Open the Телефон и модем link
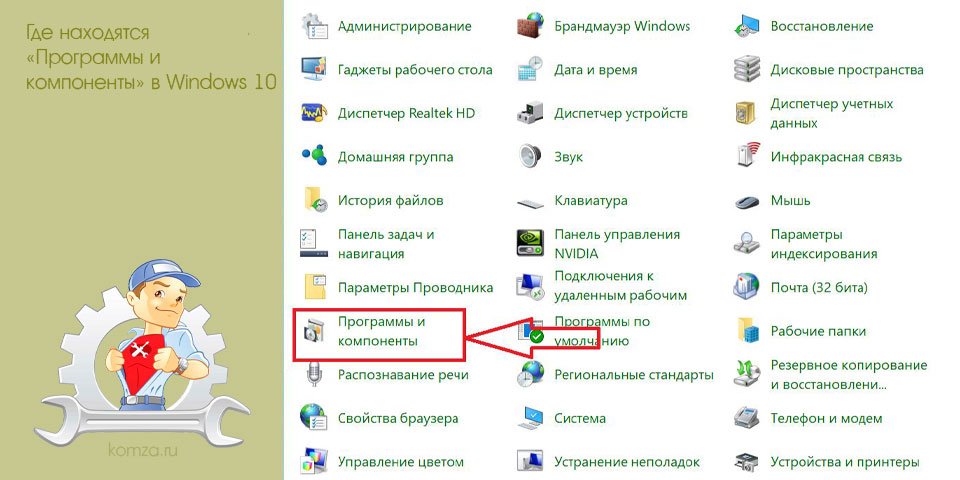Screen dimensions: 960x480 click(x=827, y=419)
